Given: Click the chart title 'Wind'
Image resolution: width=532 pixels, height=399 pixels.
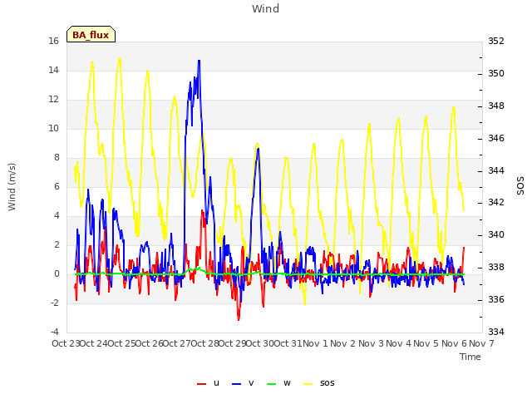Looking at the screenshot, I should click(266, 8).
